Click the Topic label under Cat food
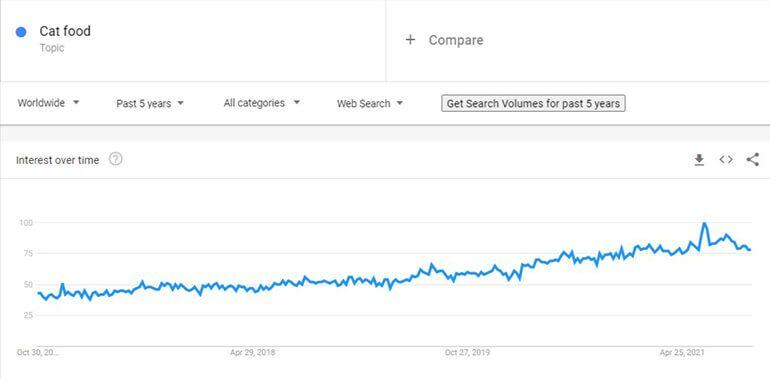This screenshot has width=770, height=379. point(52,48)
